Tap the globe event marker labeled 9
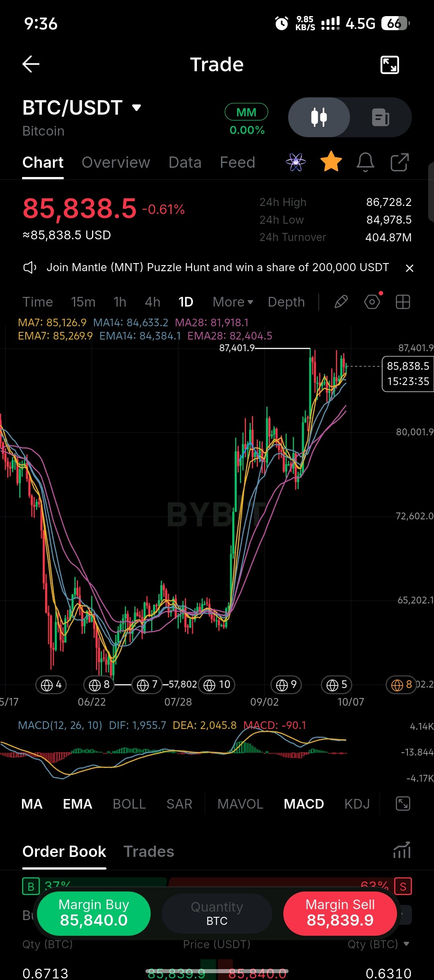 point(286,684)
